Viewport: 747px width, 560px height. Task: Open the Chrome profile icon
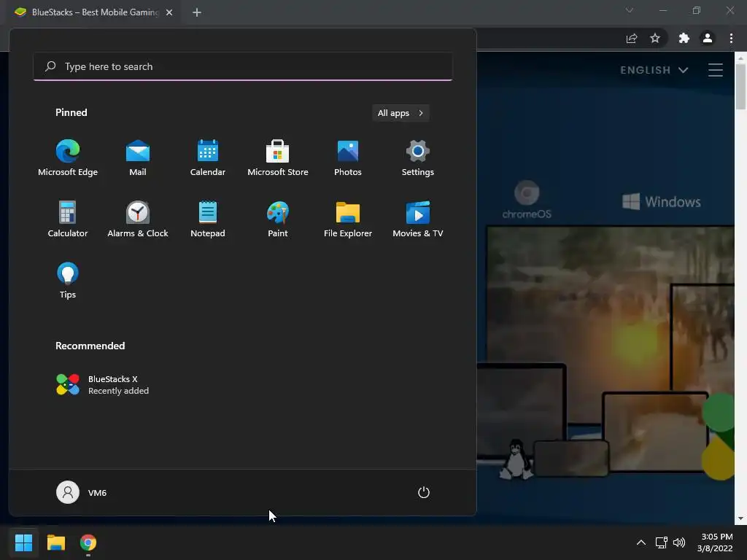click(x=708, y=39)
